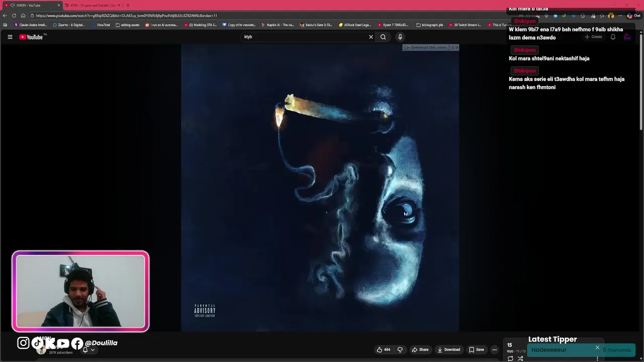Open the three-dot more actions menu

[x=495, y=349]
